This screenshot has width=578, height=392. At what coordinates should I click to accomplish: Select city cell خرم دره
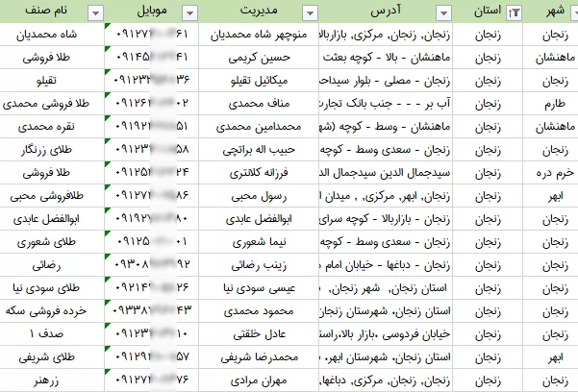(551, 173)
